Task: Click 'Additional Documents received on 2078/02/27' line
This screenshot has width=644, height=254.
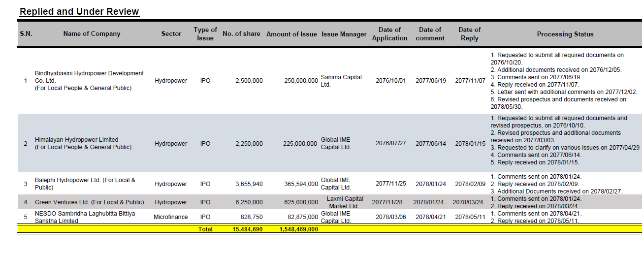Action: coord(557,191)
